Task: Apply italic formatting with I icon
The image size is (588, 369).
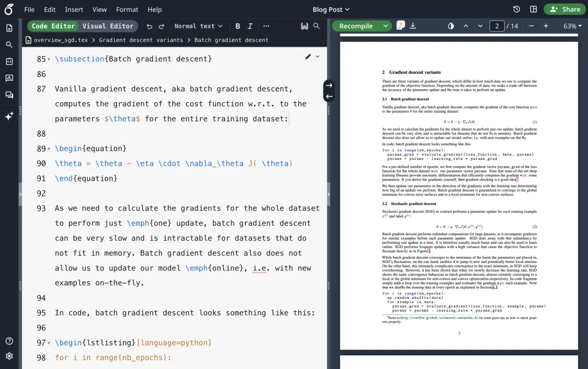Action: pyautogui.click(x=250, y=26)
